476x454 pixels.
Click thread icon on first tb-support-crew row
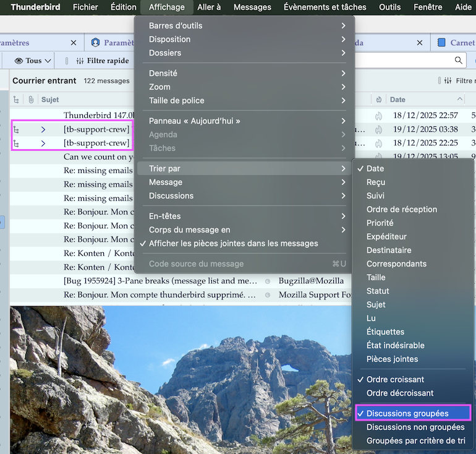(17, 129)
